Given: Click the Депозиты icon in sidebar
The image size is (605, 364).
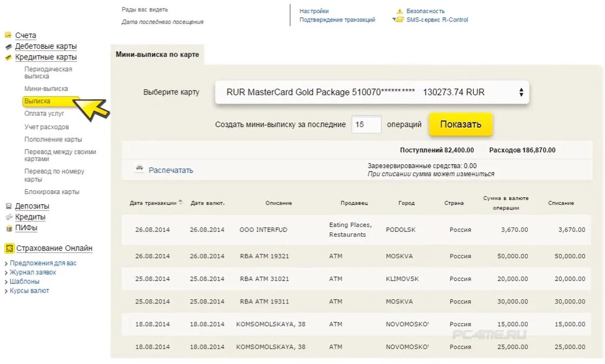Looking at the screenshot, I should click(x=9, y=206).
